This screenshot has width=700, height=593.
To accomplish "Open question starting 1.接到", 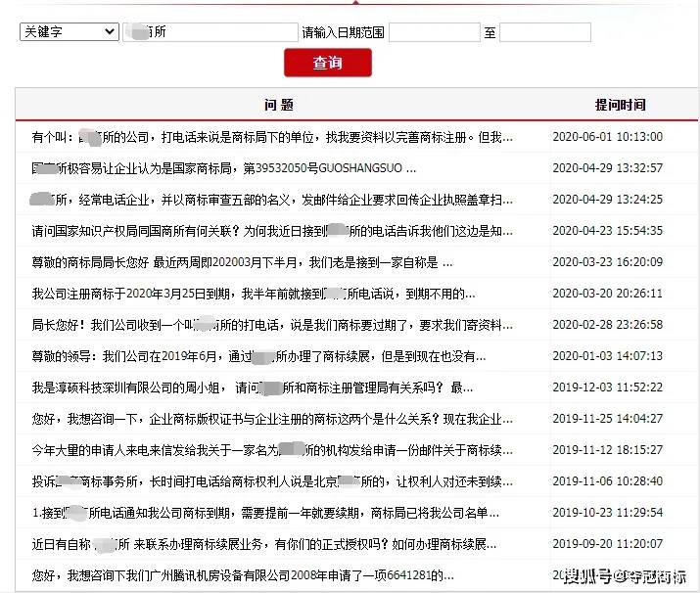I will (265, 513).
